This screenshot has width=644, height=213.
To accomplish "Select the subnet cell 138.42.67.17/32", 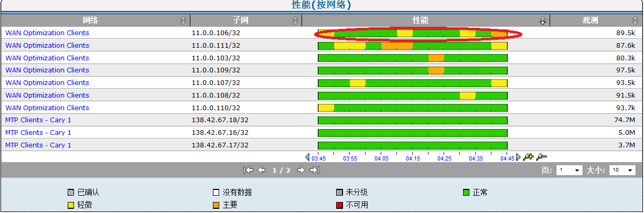I will click(220, 145).
